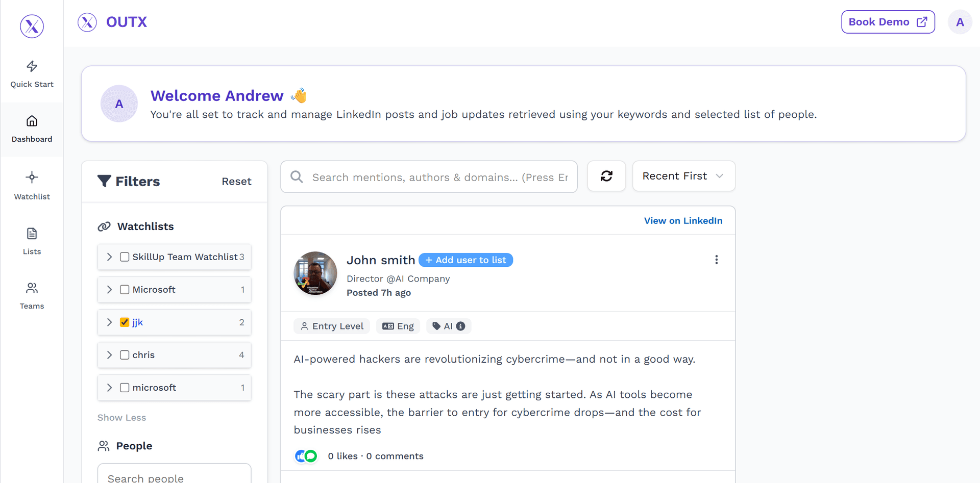Refresh the mentions feed

tap(606, 176)
